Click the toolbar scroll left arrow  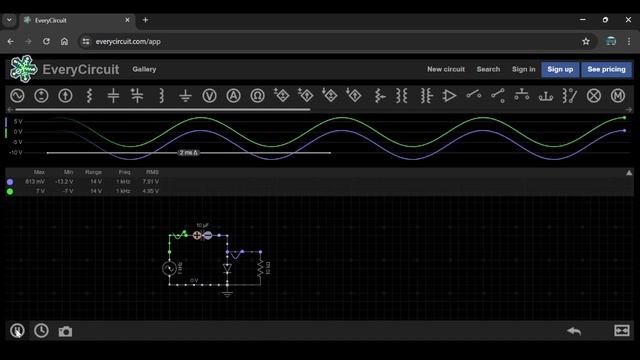(10, 109)
